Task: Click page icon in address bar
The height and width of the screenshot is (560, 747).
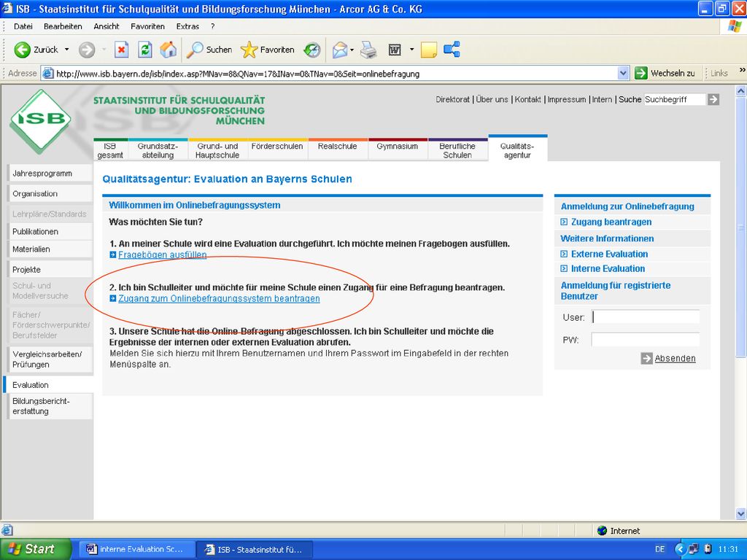Action: point(47,74)
